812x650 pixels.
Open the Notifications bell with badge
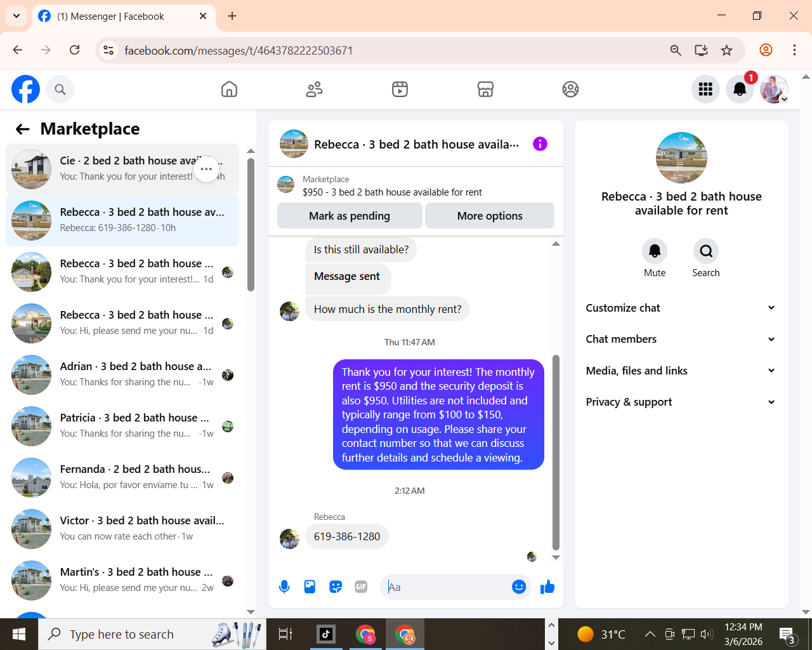[740, 90]
